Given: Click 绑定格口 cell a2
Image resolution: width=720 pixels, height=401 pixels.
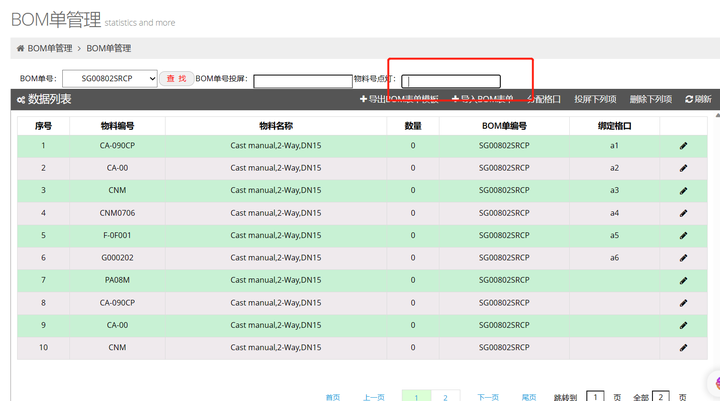Looking at the screenshot, I should click(x=614, y=168).
